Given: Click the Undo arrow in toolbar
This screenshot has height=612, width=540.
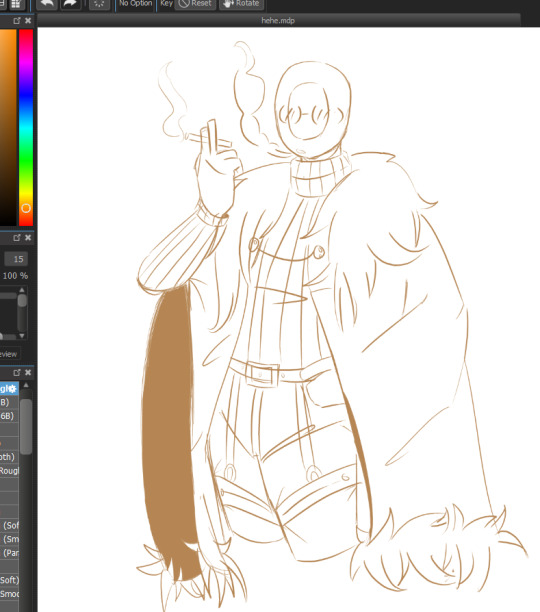Looking at the screenshot, I should (47, 4).
